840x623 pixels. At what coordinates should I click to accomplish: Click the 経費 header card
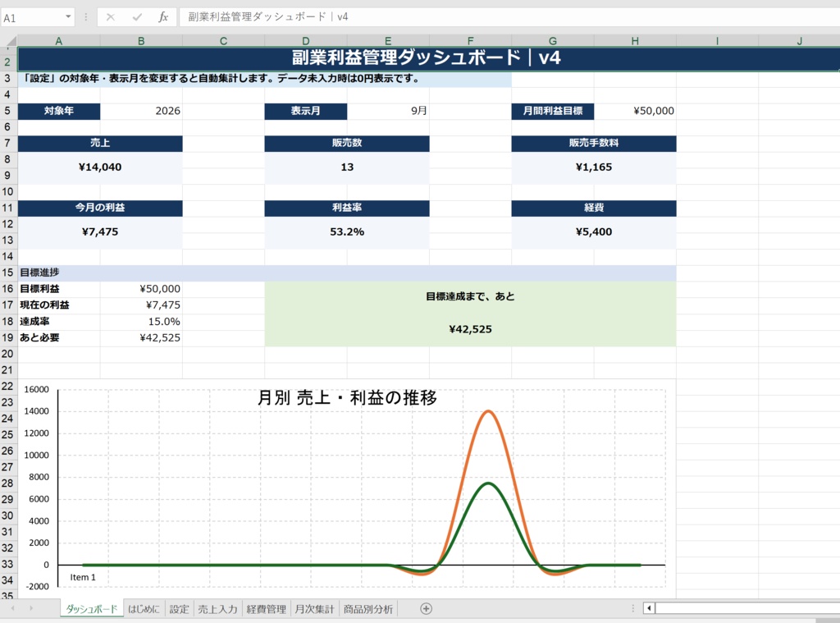594,208
